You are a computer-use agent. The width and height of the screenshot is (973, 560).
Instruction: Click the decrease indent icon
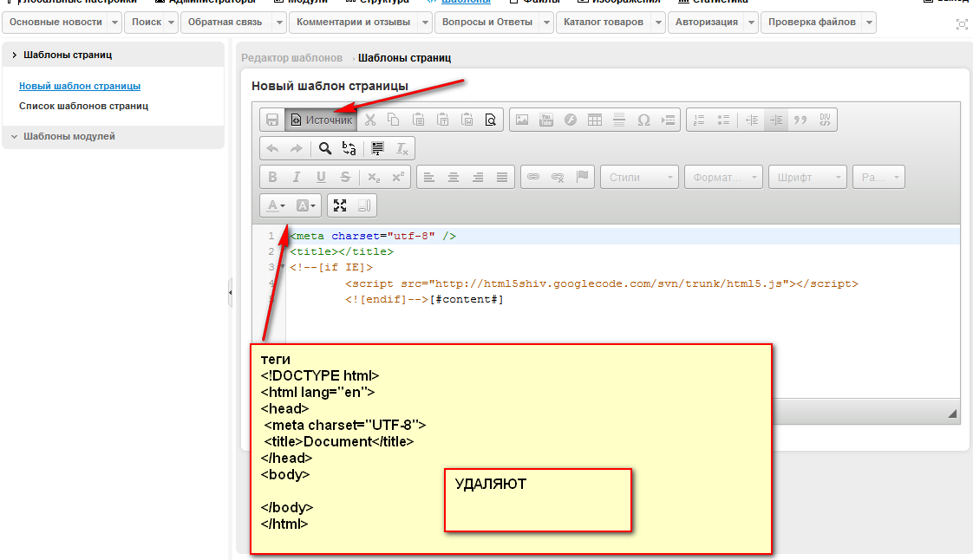tap(752, 120)
